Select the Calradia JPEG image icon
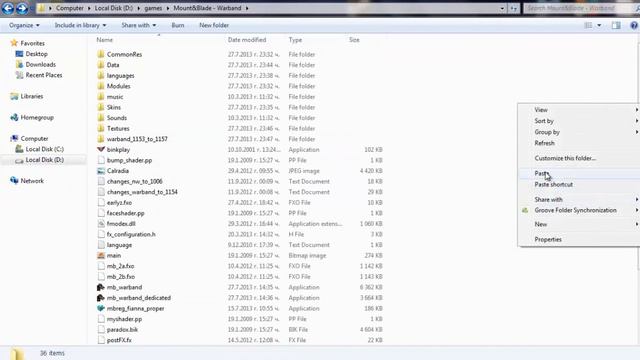The height and width of the screenshot is (360, 640). [x=101, y=171]
